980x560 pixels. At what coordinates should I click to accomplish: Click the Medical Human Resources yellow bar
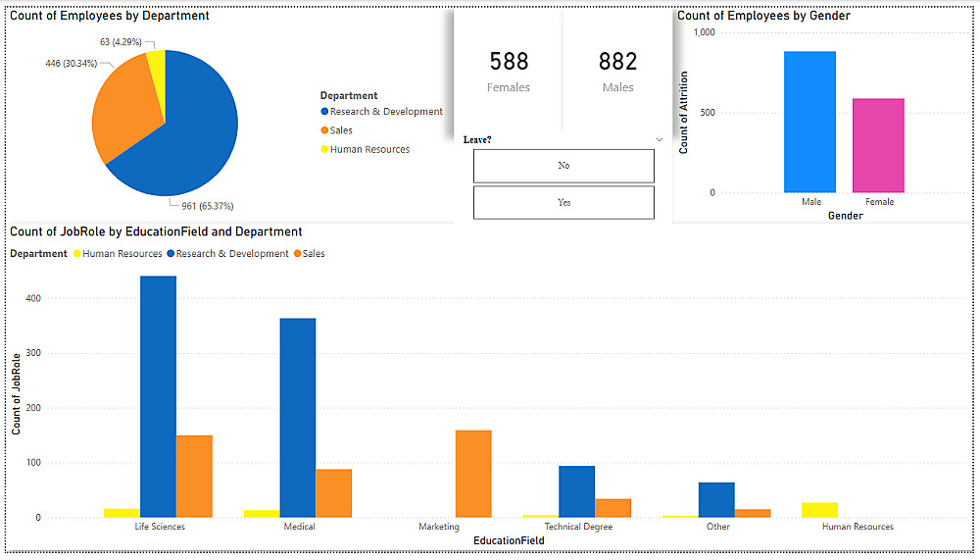(262, 514)
